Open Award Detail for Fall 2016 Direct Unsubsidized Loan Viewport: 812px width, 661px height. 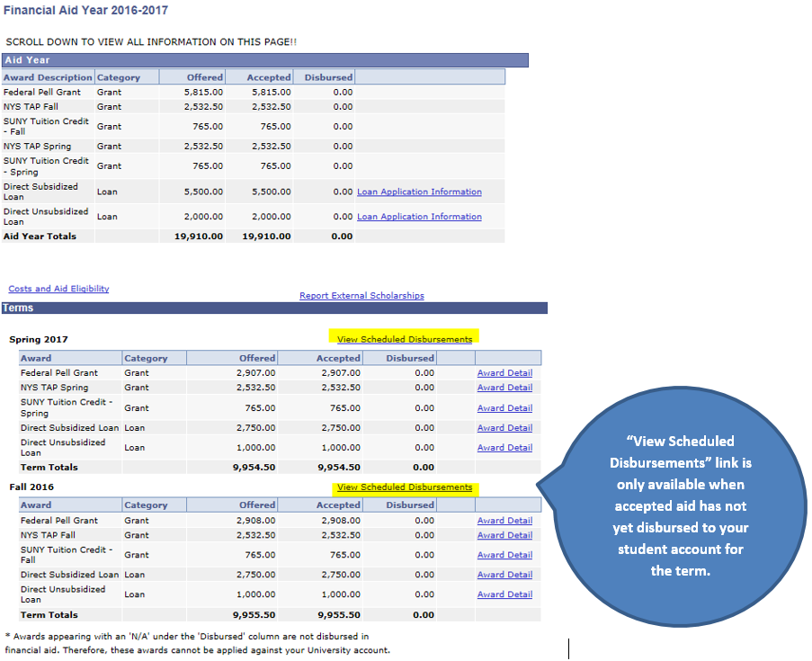[504, 594]
